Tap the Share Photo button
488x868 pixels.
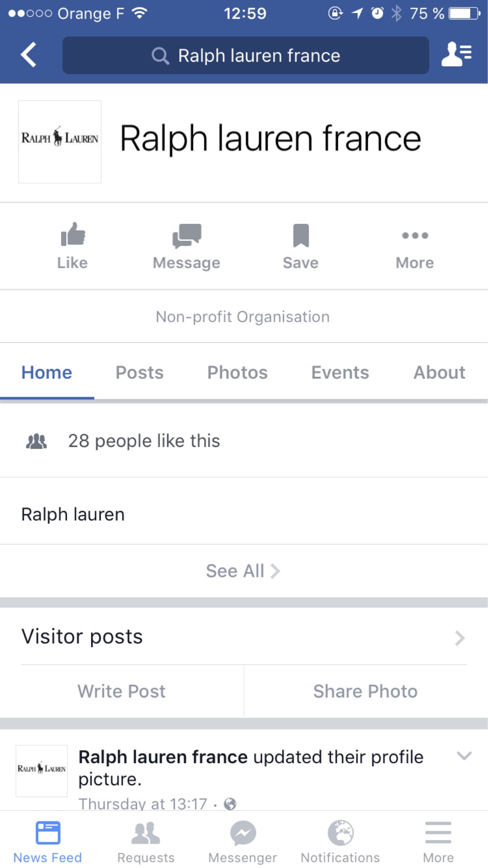click(x=365, y=691)
